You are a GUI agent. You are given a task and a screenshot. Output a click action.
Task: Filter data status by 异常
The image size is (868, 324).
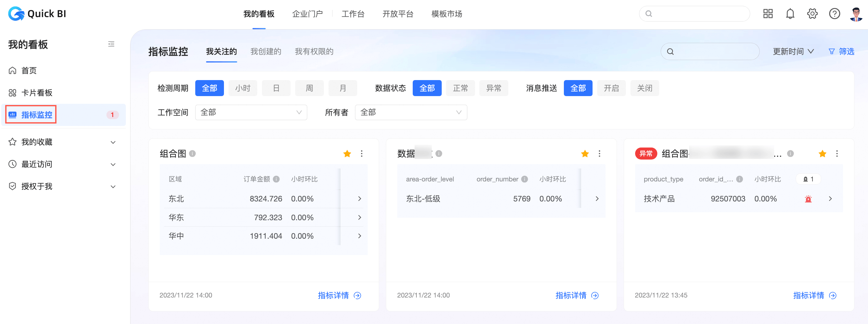(x=494, y=88)
